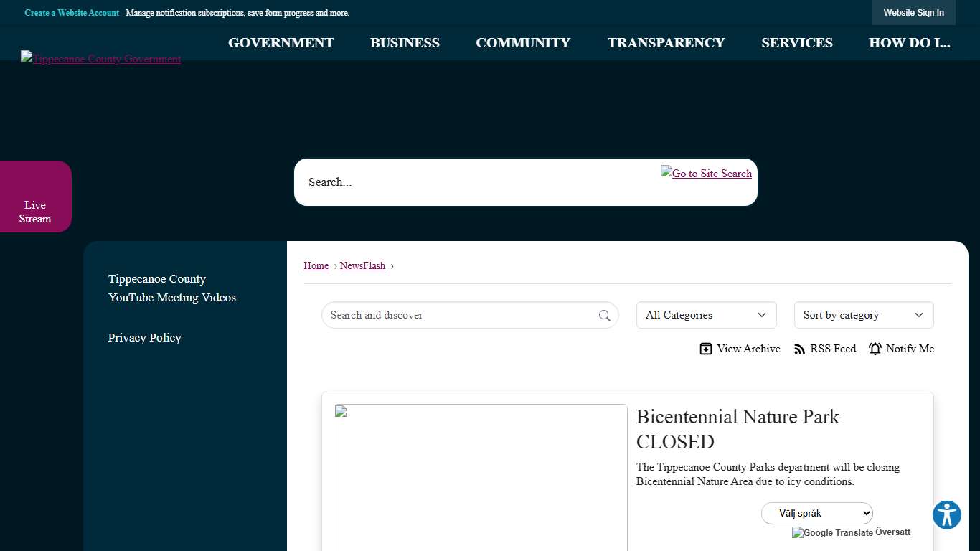The image size is (980, 551).
Task: Click the Google Translate logo
Action: point(832,532)
